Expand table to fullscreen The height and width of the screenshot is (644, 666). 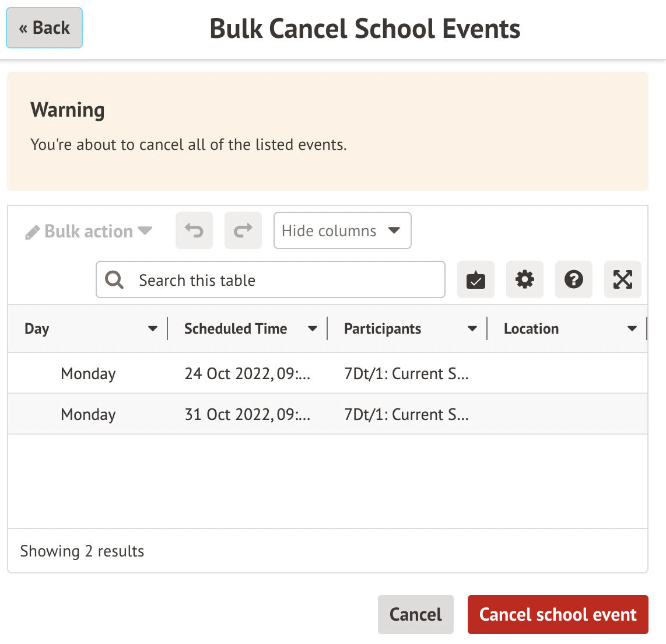(x=623, y=280)
